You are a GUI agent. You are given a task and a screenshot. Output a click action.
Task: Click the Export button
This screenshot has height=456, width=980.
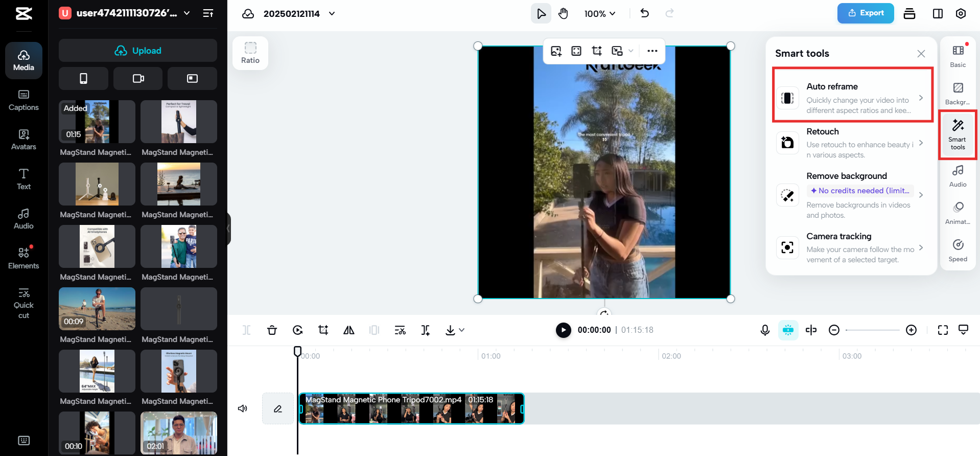[866, 13]
